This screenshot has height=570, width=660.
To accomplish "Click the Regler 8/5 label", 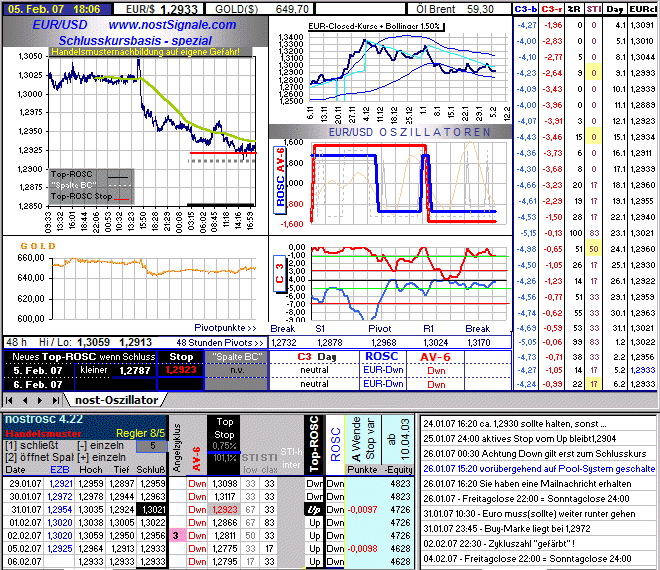I will [140, 433].
